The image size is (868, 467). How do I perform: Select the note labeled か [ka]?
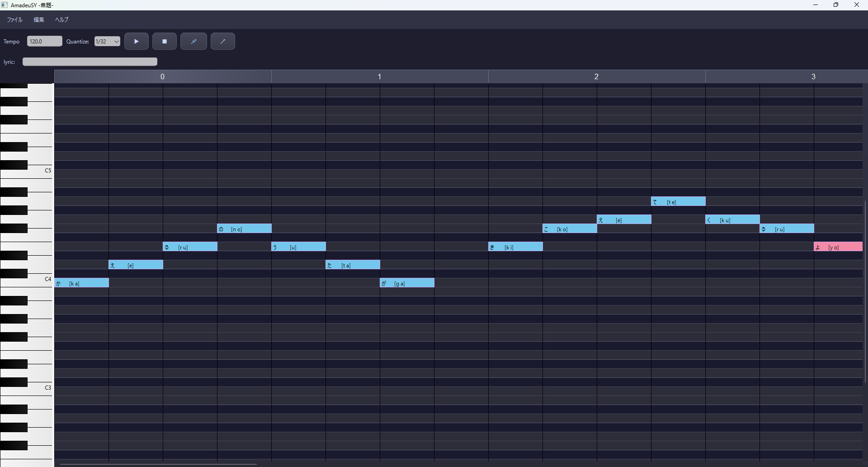(81, 283)
